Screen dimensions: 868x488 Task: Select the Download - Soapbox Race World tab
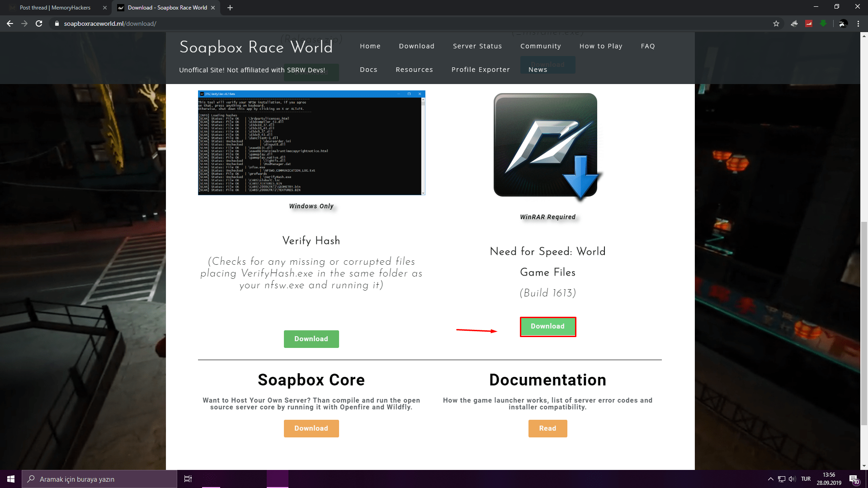pyautogui.click(x=166, y=8)
